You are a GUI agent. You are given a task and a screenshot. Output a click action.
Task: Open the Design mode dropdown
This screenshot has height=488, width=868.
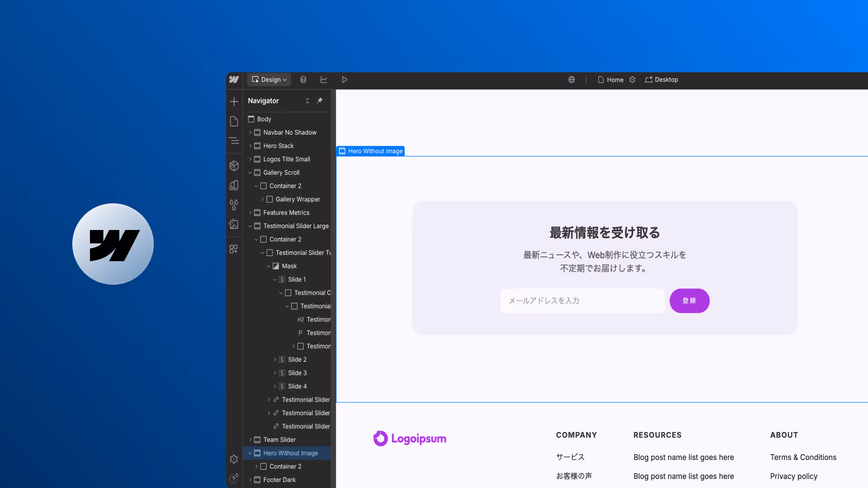point(269,80)
